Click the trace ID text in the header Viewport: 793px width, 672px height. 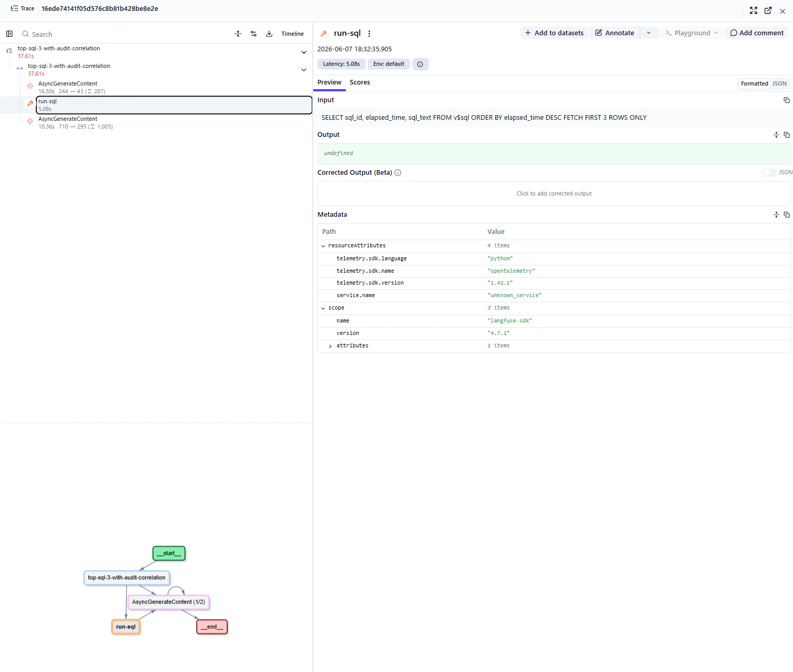pos(100,9)
